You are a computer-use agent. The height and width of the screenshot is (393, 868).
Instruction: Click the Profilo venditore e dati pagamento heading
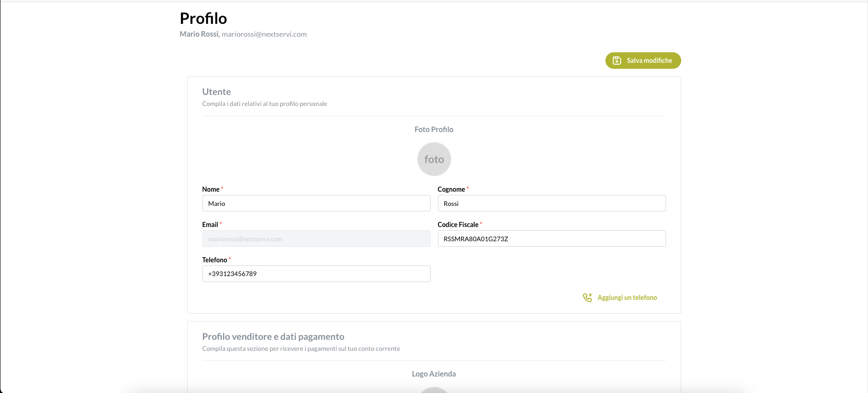coord(273,337)
